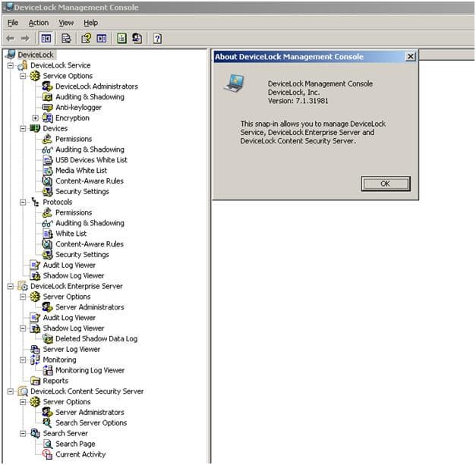This screenshot has height=465, width=476.
Task: Click the Current Activity icon
Action: pos(47,454)
